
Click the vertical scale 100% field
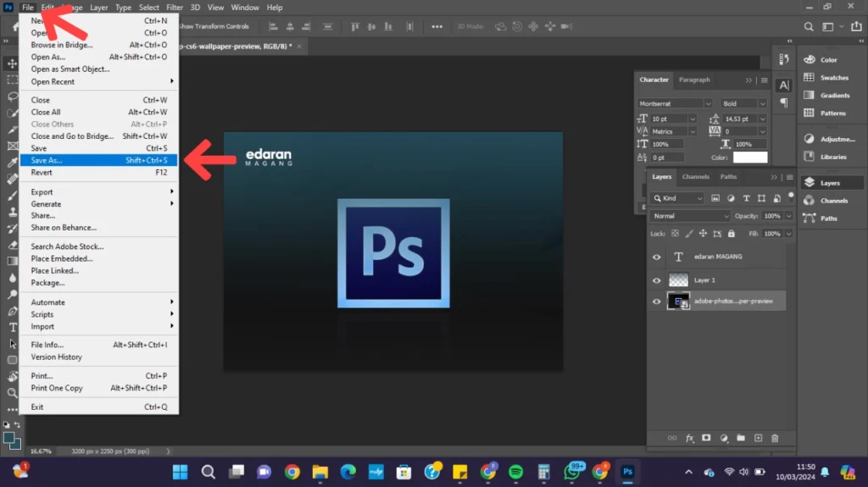pos(667,144)
